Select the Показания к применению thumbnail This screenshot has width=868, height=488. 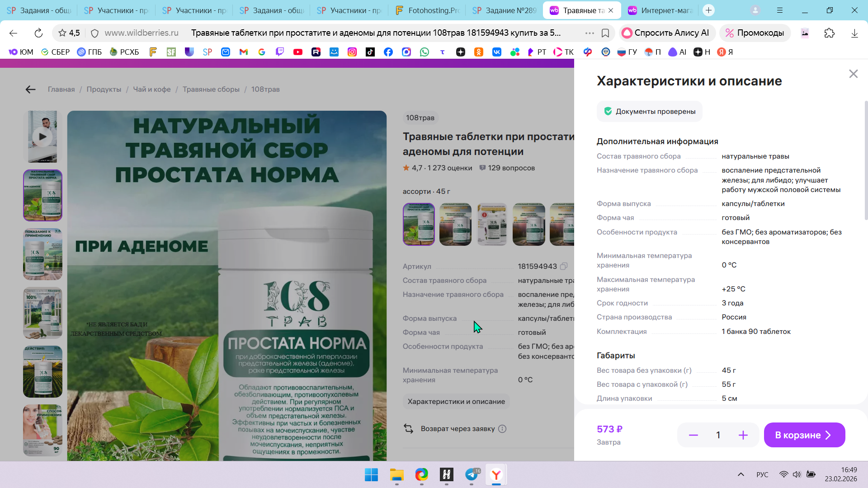[42, 254]
